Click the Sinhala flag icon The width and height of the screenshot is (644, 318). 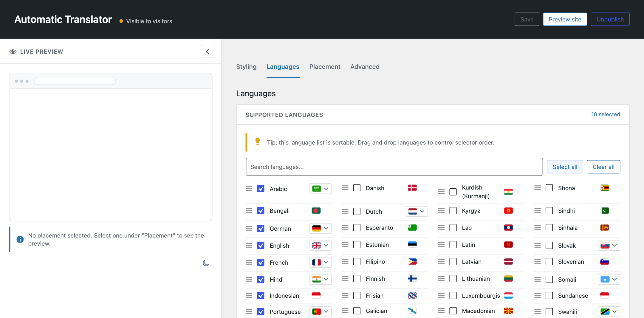click(x=605, y=228)
